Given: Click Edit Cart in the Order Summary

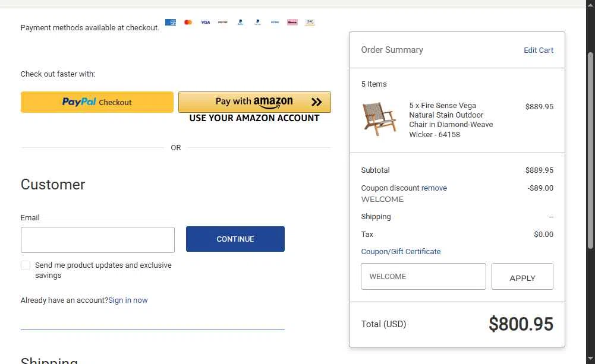Looking at the screenshot, I should tap(539, 50).
